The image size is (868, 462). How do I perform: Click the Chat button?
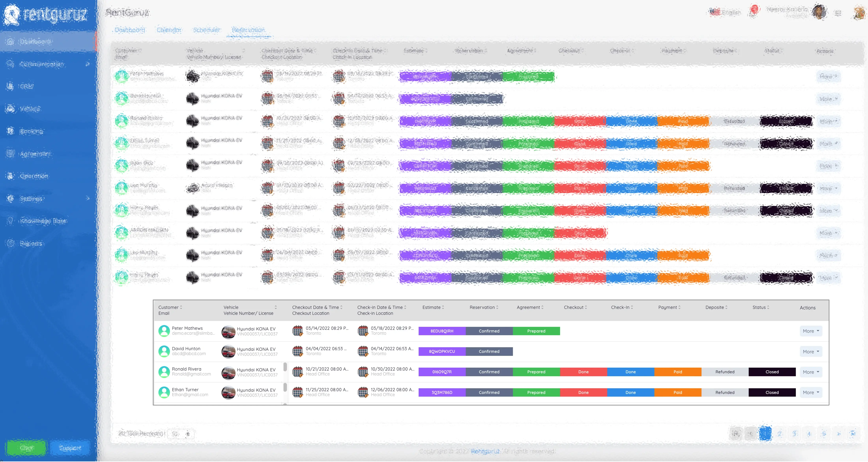pos(26,448)
